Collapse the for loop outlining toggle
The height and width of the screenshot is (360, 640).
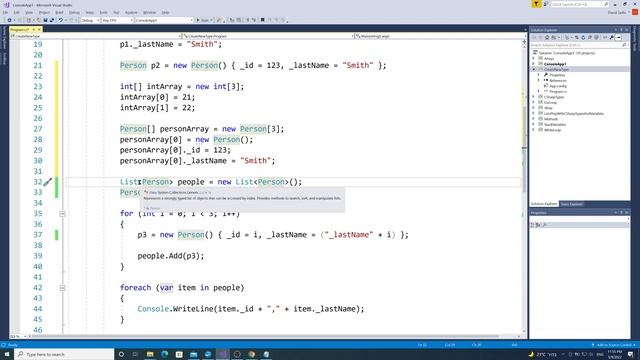point(62,213)
